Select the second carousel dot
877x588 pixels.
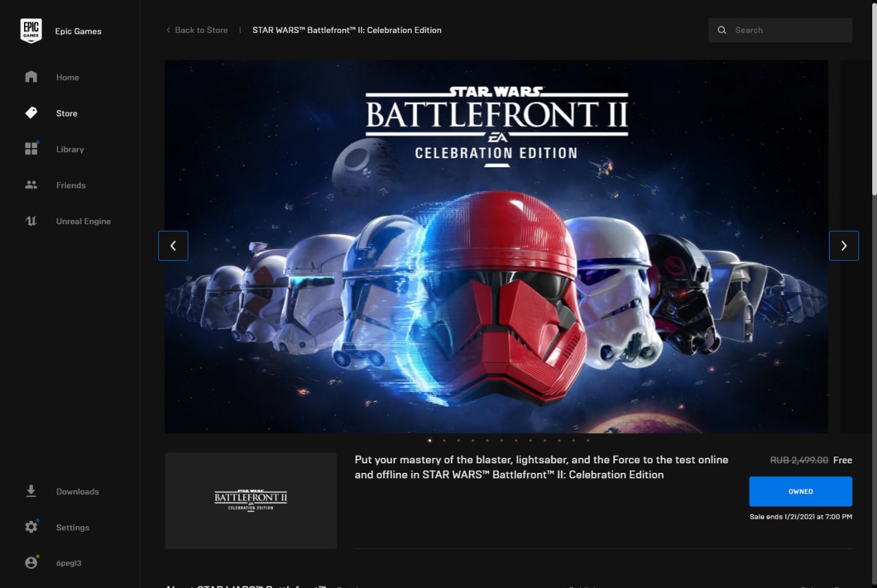(x=444, y=441)
